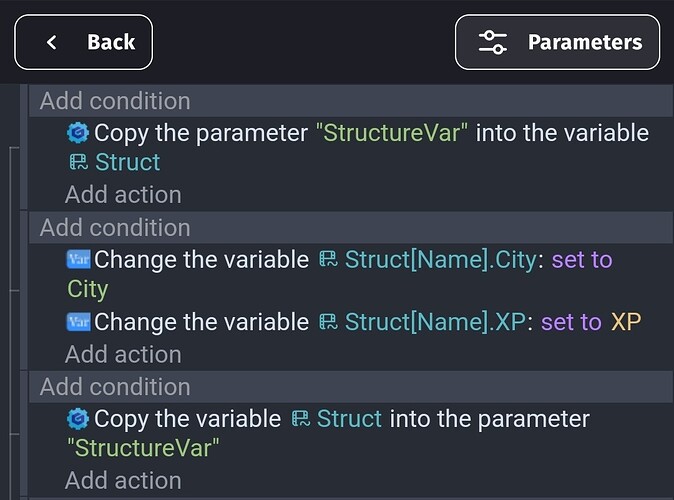Click the structure icon before Struct[Name].XP
The width and height of the screenshot is (674, 500).
click(328, 322)
